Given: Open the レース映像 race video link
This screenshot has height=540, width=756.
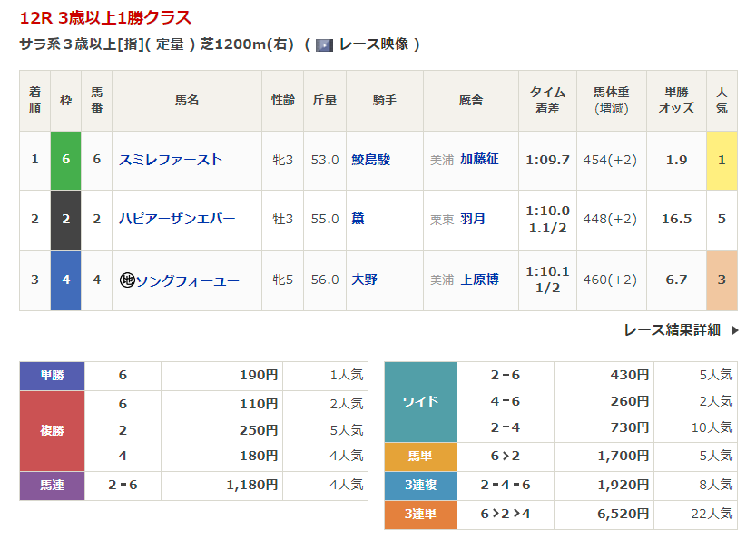Looking at the screenshot, I should (x=376, y=44).
